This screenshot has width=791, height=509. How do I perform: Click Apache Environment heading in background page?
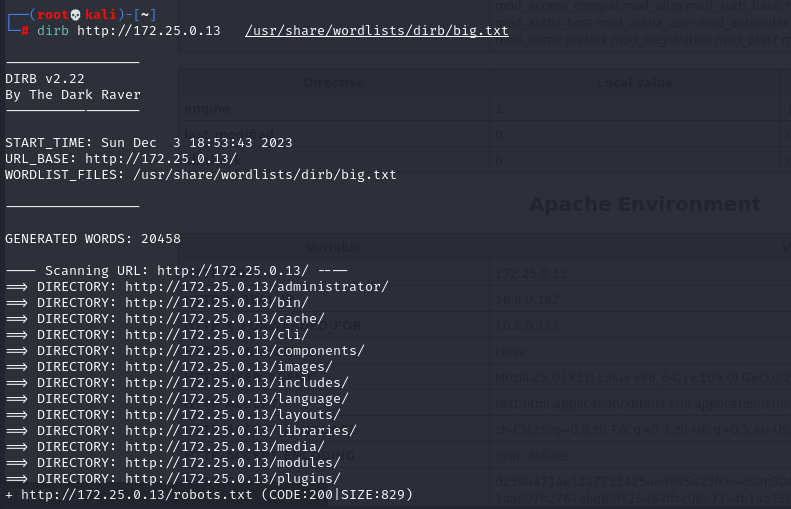pos(645,204)
